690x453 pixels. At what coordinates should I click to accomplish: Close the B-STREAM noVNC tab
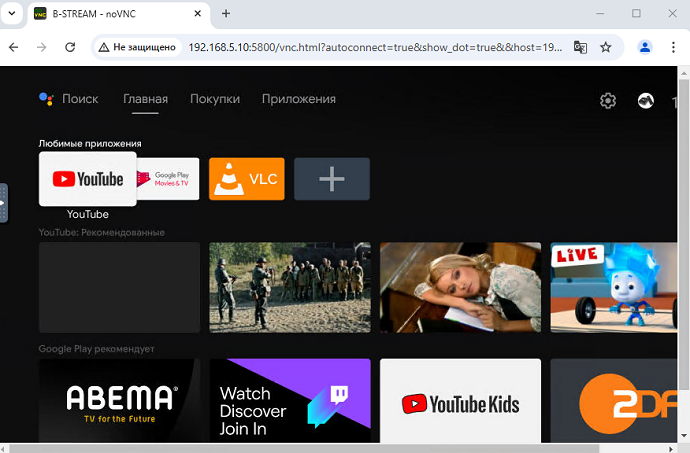tap(198, 14)
